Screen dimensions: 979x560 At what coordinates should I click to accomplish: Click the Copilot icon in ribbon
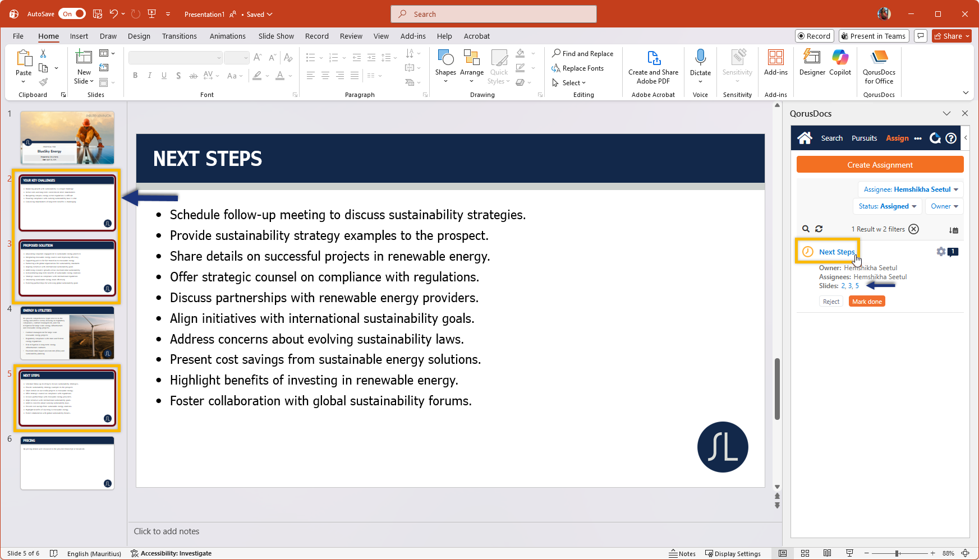tap(840, 62)
